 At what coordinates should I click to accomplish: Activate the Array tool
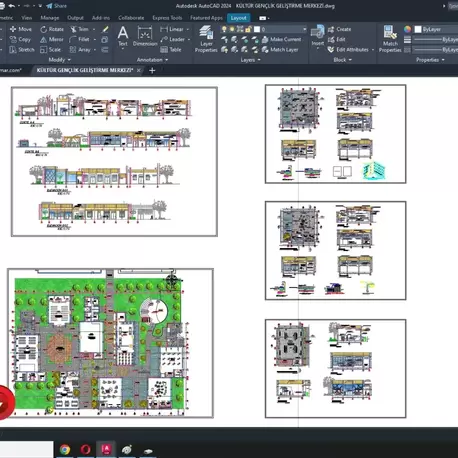click(80, 50)
